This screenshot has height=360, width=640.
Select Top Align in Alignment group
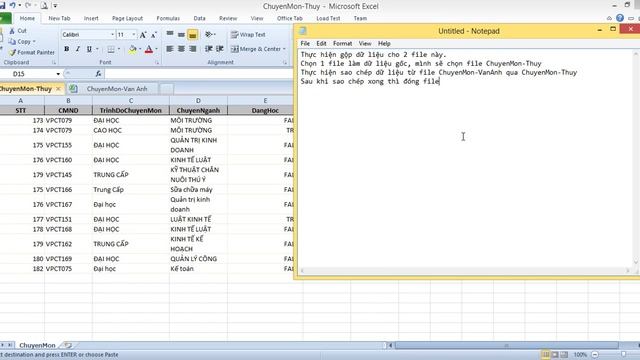pos(170,34)
